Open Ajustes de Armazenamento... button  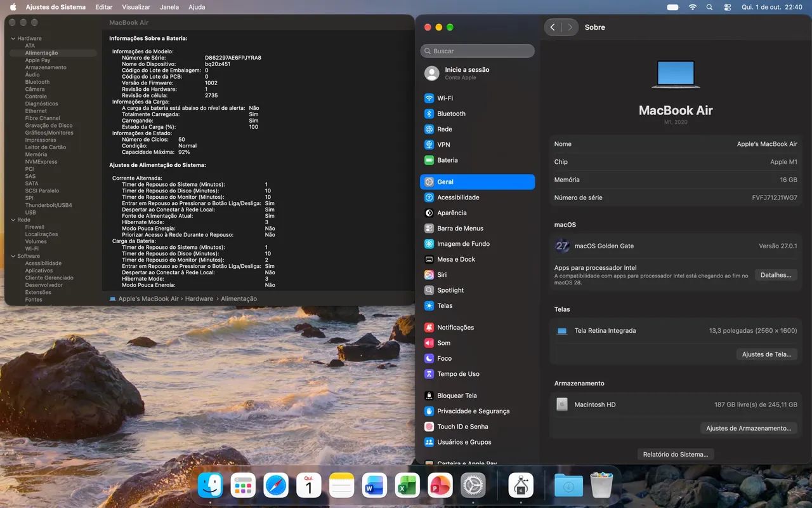click(x=749, y=429)
